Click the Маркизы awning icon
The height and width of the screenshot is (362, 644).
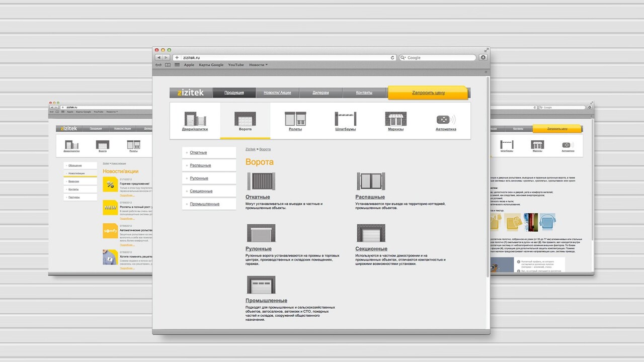(x=396, y=119)
